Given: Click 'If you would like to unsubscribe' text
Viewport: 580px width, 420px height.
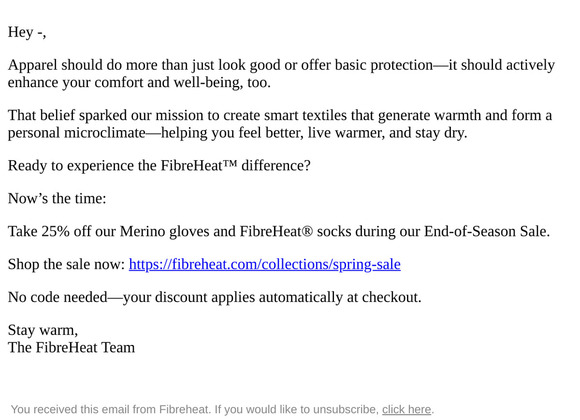Looking at the screenshot, I should (297, 409).
